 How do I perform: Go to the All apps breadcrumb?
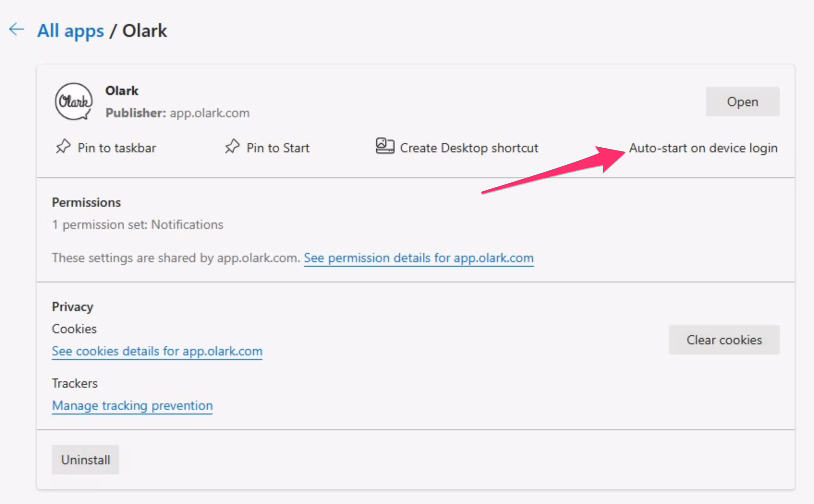pyautogui.click(x=70, y=31)
